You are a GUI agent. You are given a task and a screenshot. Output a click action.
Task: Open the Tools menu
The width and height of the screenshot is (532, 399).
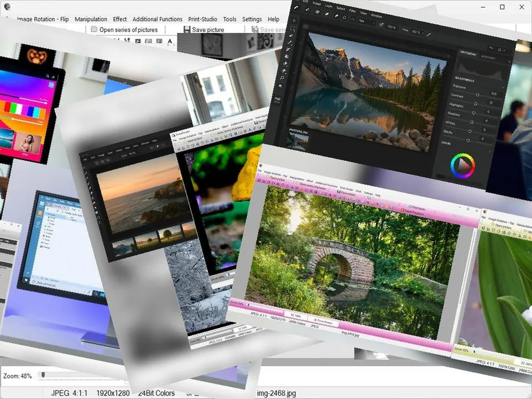[229, 19]
